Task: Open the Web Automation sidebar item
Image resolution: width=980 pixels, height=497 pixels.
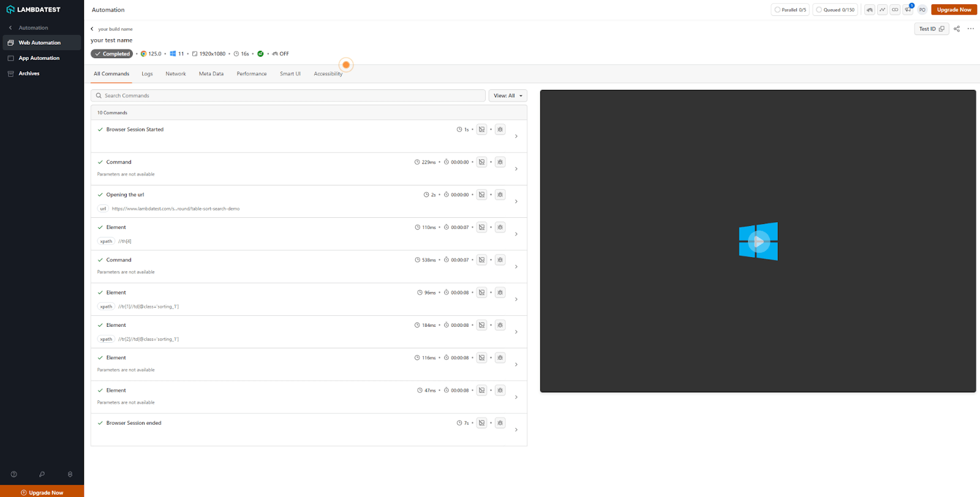Action: tap(42, 43)
